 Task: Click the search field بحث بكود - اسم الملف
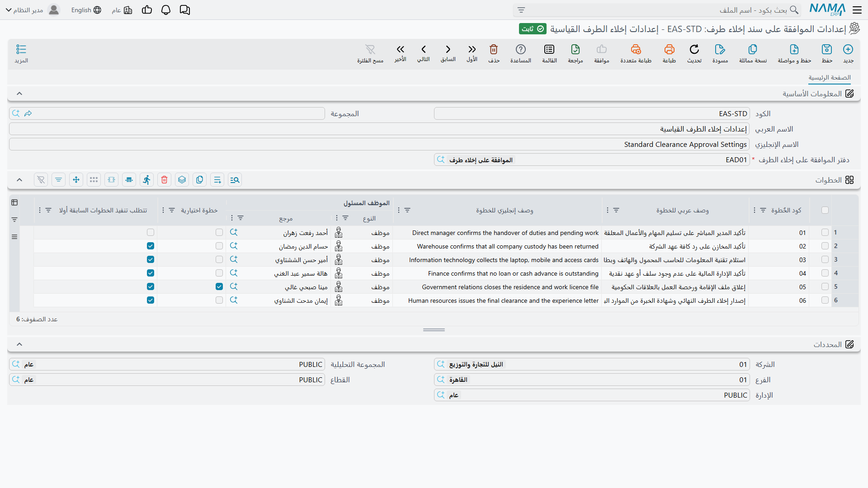657,10
